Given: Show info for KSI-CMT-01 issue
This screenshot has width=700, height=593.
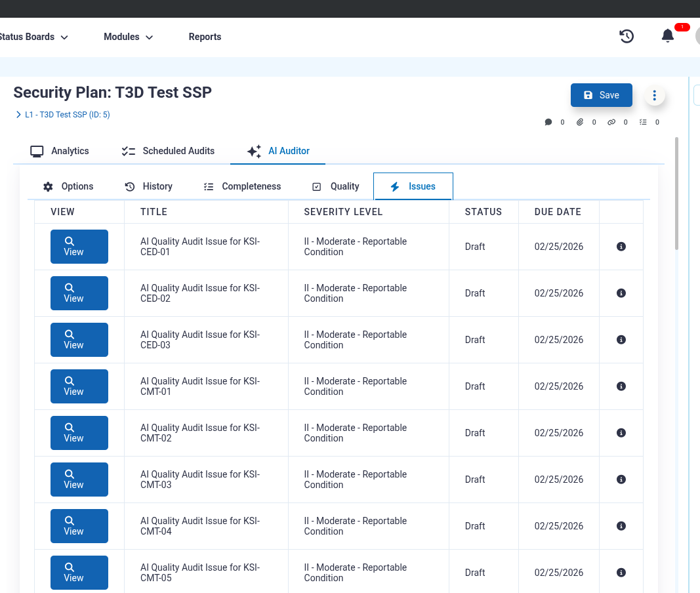Looking at the screenshot, I should click(621, 386).
